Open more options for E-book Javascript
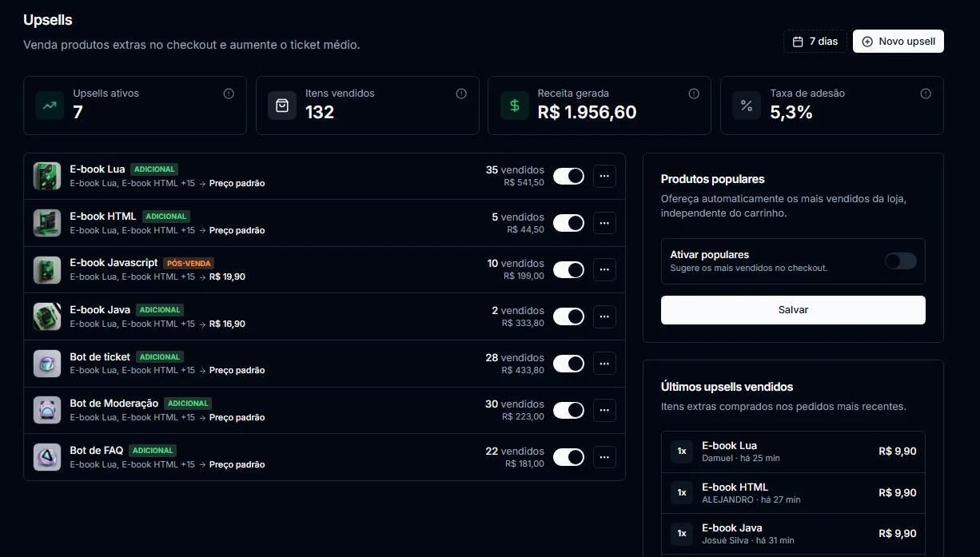The width and height of the screenshot is (980, 557). 604,270
